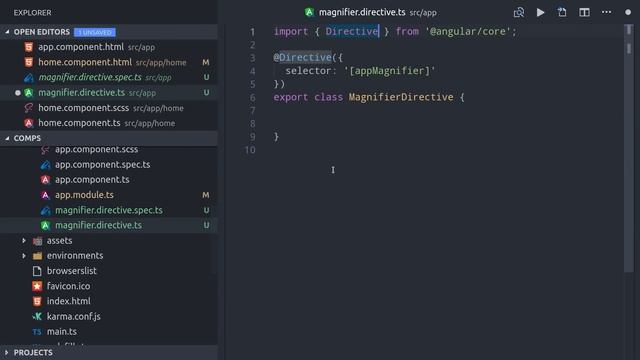Image resolution: width=640 pixels, height=360 pixels.
Task: Click the @Directive decorator on line 3
Action: coord(302,58)
